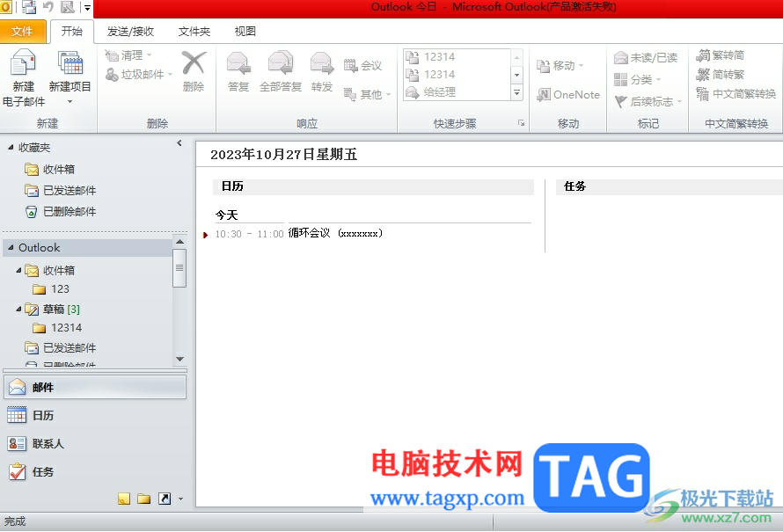The image size is (783, 532).
Task: Open Contacts (联系人) in navigation pane
Action: (x=95, y=443)
